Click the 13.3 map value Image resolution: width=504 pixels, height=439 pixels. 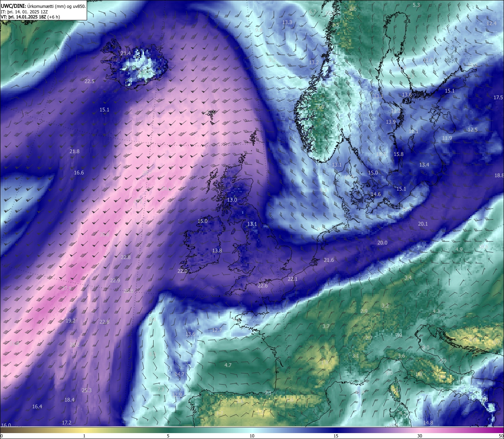click(287, 22)
